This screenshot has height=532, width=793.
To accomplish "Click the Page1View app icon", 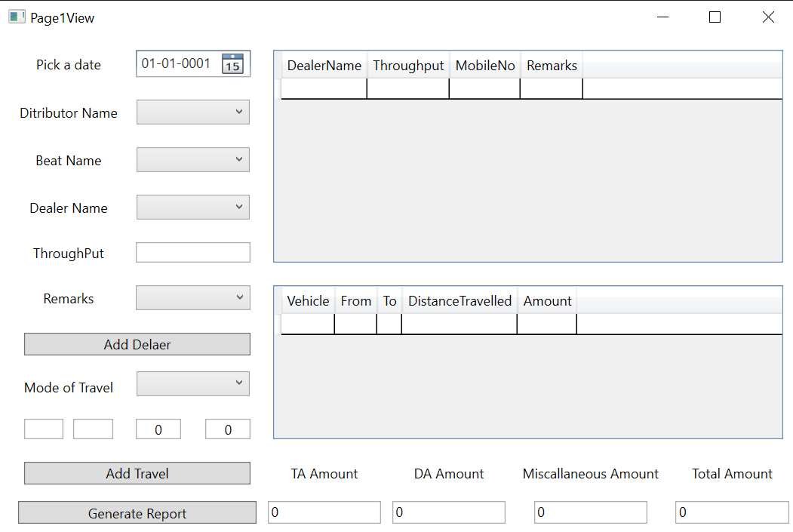I will pyautogui.click(x=17, y=15).
